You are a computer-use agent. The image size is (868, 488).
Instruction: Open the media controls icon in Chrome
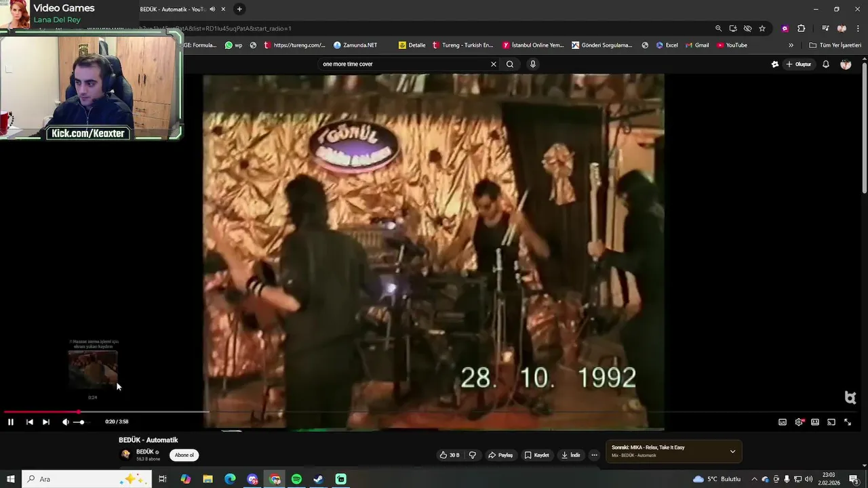tap(825, 28)
